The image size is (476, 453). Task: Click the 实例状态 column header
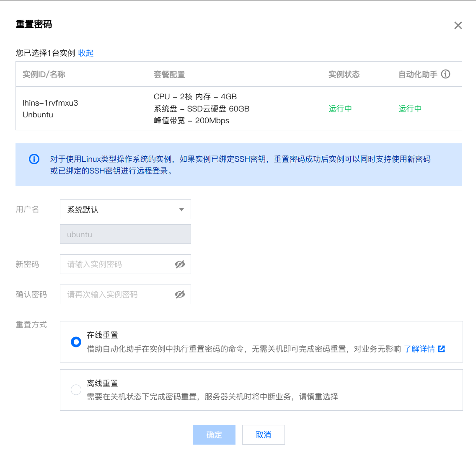tap(344, 75)
